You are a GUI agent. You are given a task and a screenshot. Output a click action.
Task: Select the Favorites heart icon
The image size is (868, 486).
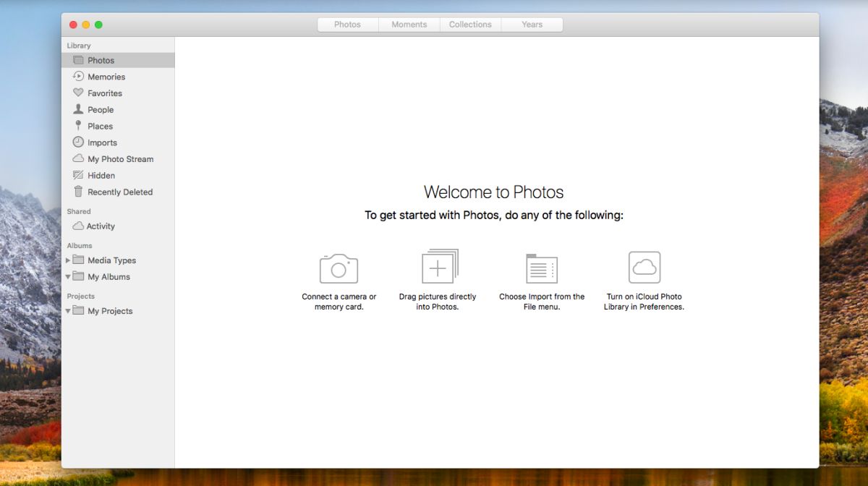78,93
